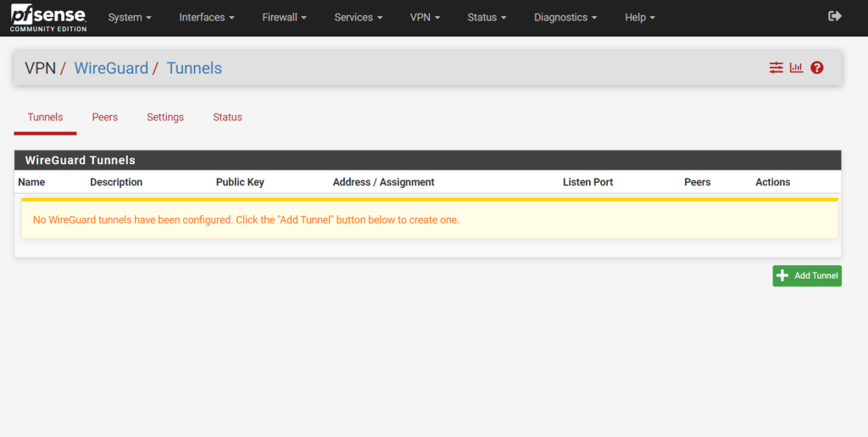Click the Description column header
The height and width of the screenshot is (437, 868).
click(x=116, y=182)
